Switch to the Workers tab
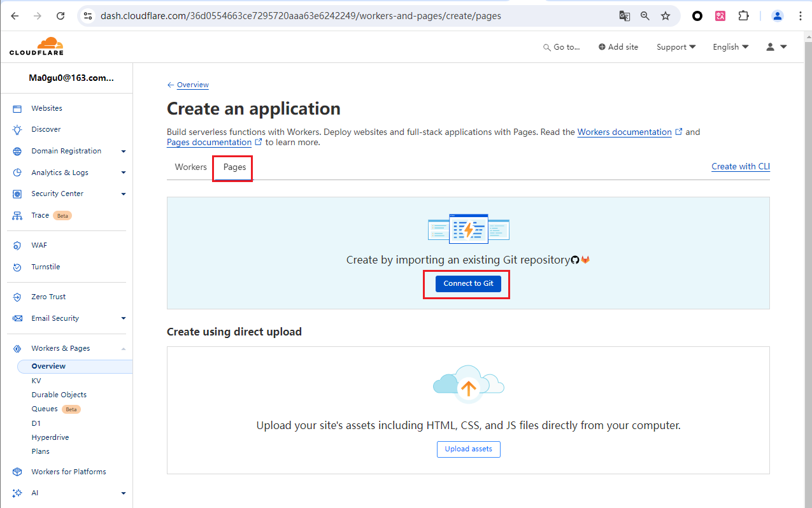The image size is (812, 508). pyautogui.click(x=191, y=167)
